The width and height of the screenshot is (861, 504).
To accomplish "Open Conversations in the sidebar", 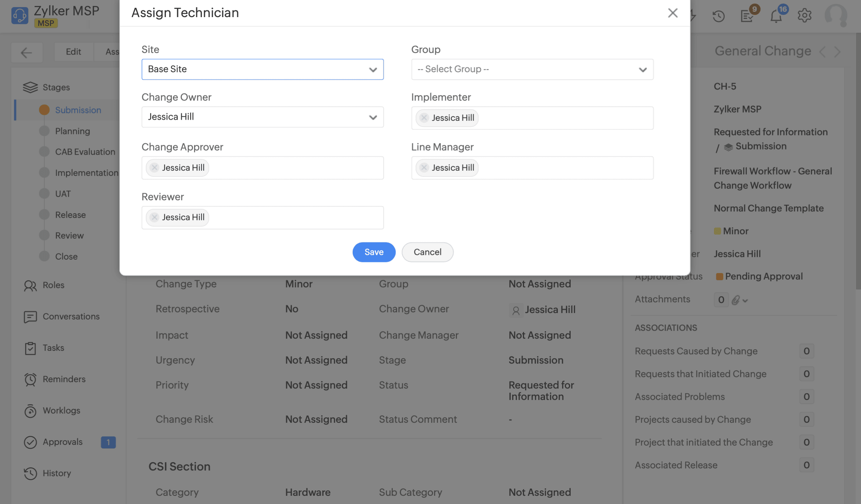I will pyautogui.click(x=71, y=316).
